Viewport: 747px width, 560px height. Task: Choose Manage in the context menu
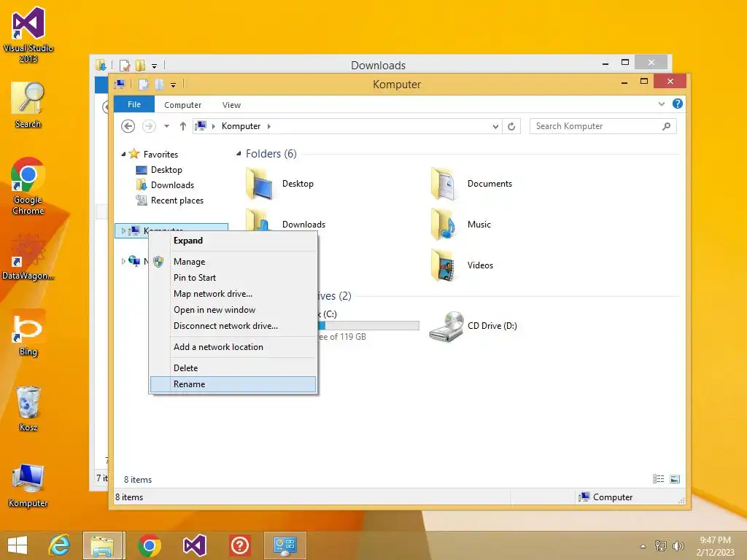[233, 262]
